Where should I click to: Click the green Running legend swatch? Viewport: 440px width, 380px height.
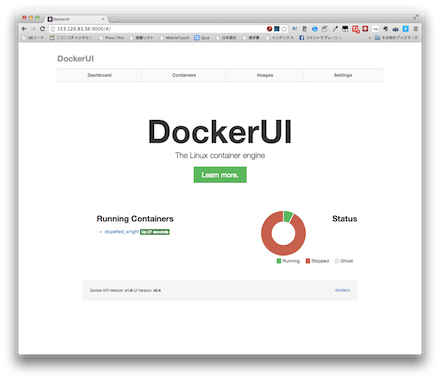pos(279,261)
